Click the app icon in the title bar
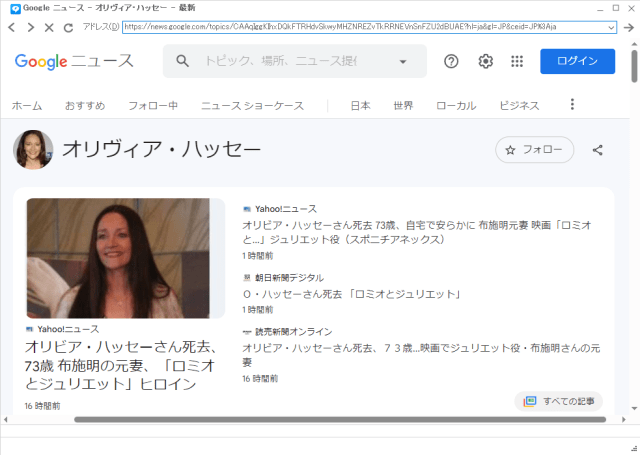 pyautogui.click(x=15, y=8)
